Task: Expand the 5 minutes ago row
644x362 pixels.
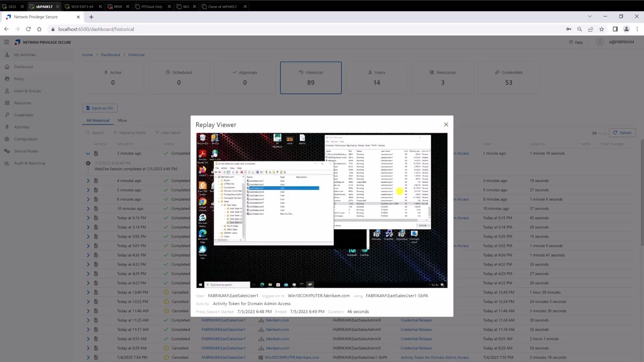Action: click(x=88, y=190)
